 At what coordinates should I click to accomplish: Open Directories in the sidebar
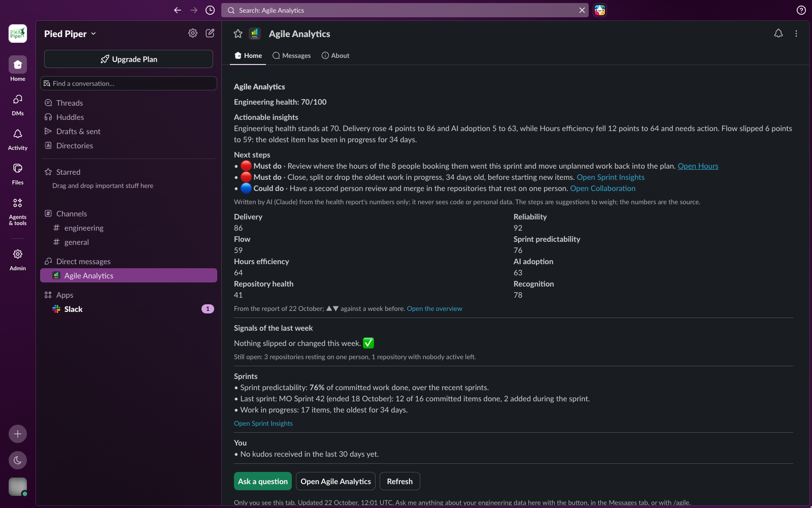click(x=128, y=146)
